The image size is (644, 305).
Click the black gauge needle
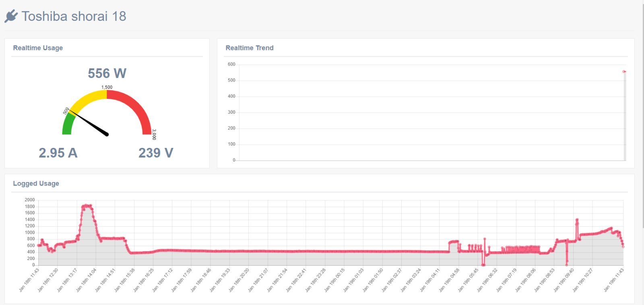89,123
